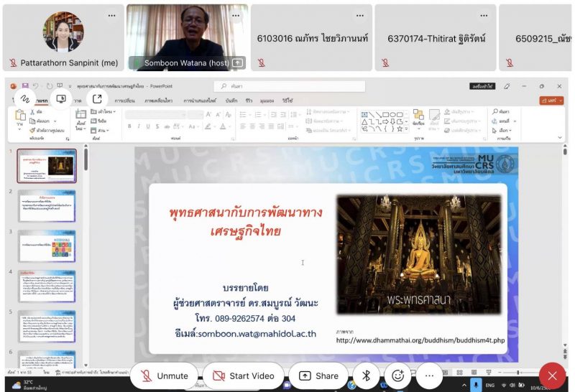
Task: Open three-dot menu on 6370174-Thitirat's tile
Action: click(482, 15)
